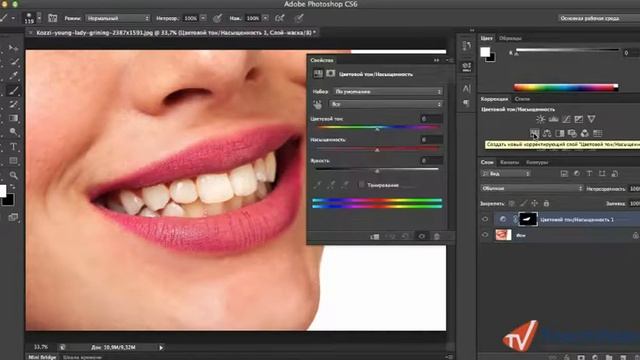Screen dimensions: 640x360
Task: Add a Color Lookup adjustment layer
Action: point(598,133)
